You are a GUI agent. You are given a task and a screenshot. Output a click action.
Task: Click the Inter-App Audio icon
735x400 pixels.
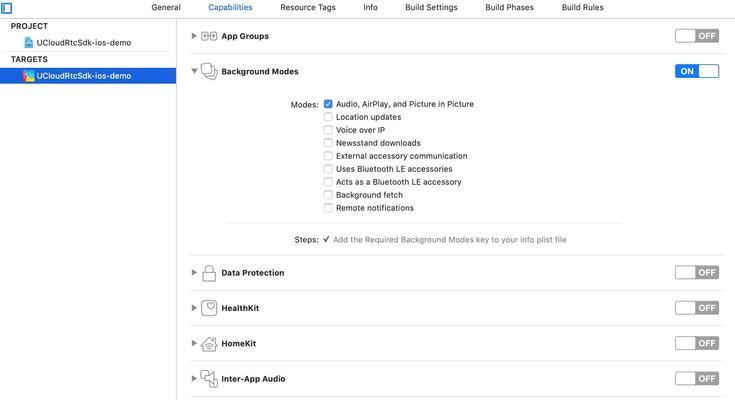tap(209, 378)
